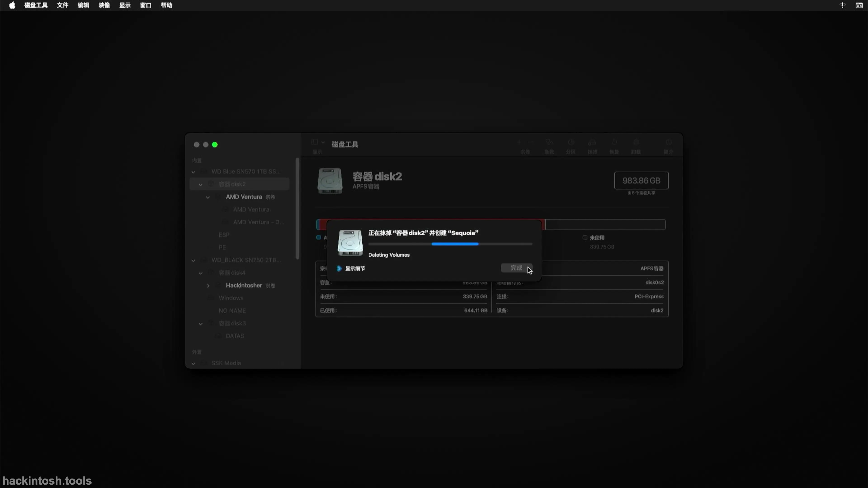Select Hackintosher 宗卷 row
Image resolution: width=868 pixels, height=488 pixels.
tap(239, 285)
